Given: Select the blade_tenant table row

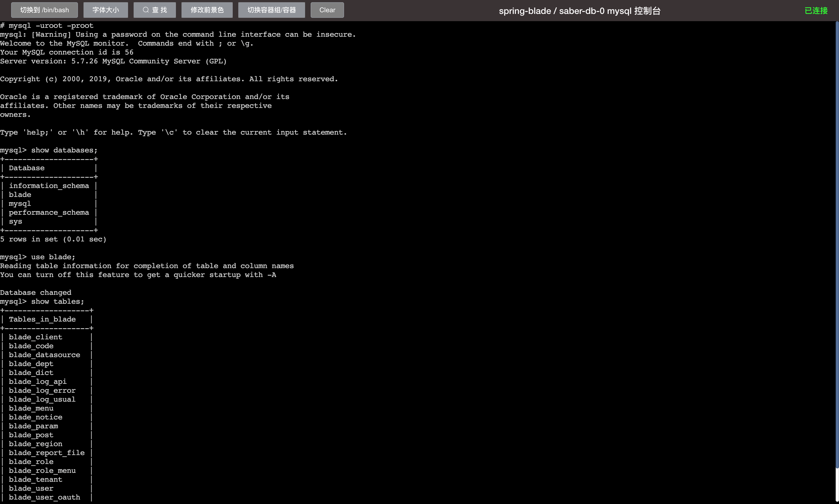Looking at the screenshot, I should [46, 480].
